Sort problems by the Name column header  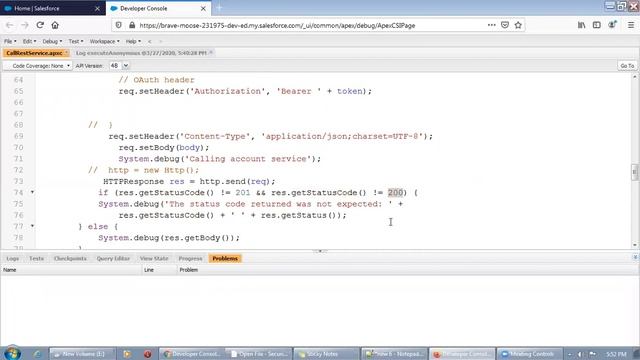(x=71, y=270)
